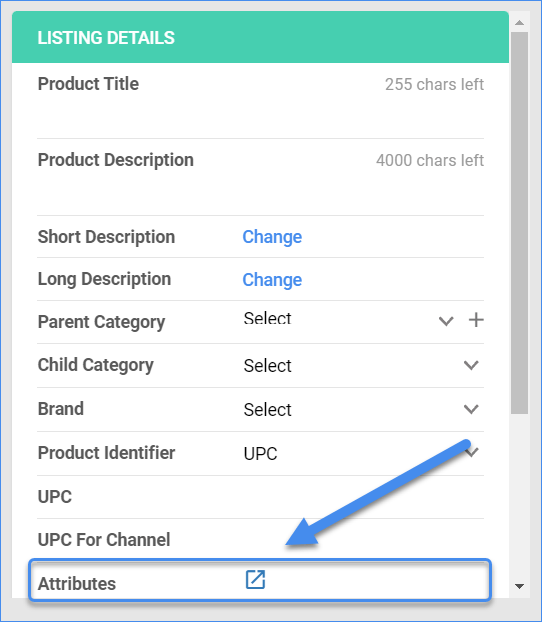This screenshot has height=622, width=542.
Task: Expand the Parent Category dropdown chevron
Action: pos(446,321)
